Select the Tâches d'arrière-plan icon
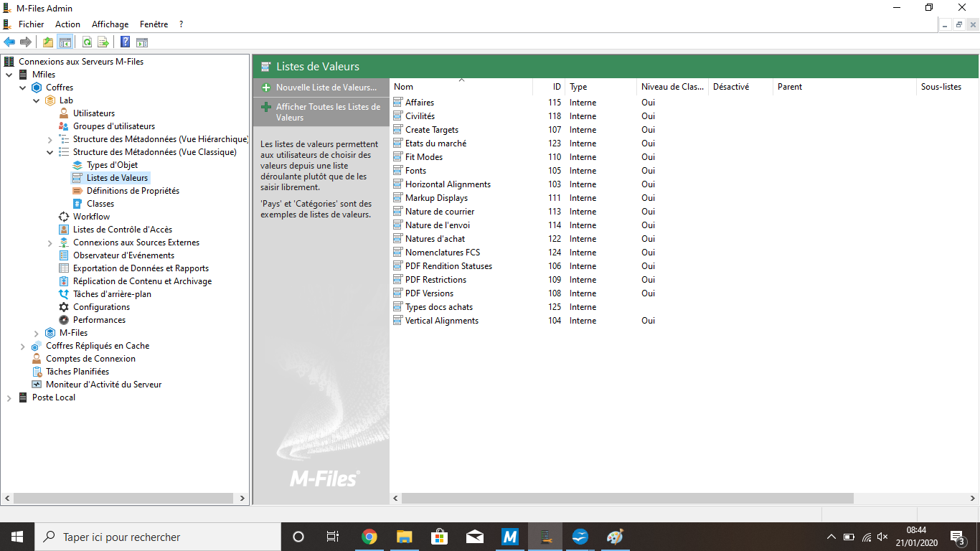 (64, 294)
